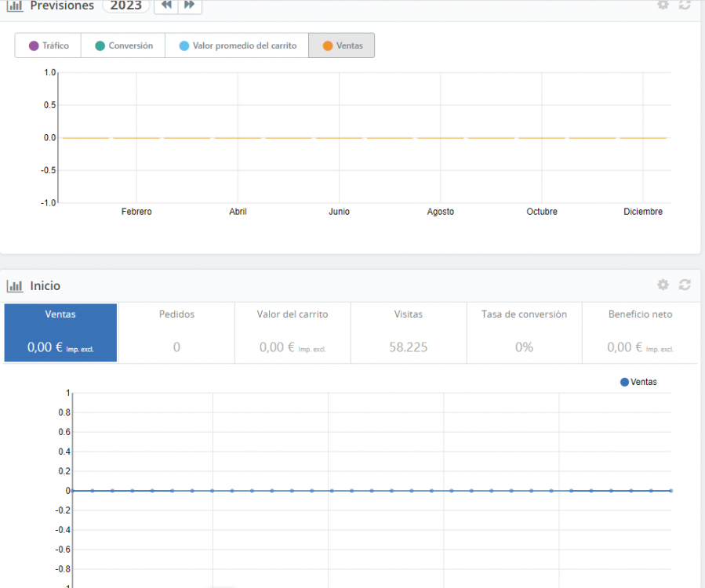Go to previous year with rewind arrows
Screen dimensions: 705x588
click(x=165, y=5)
